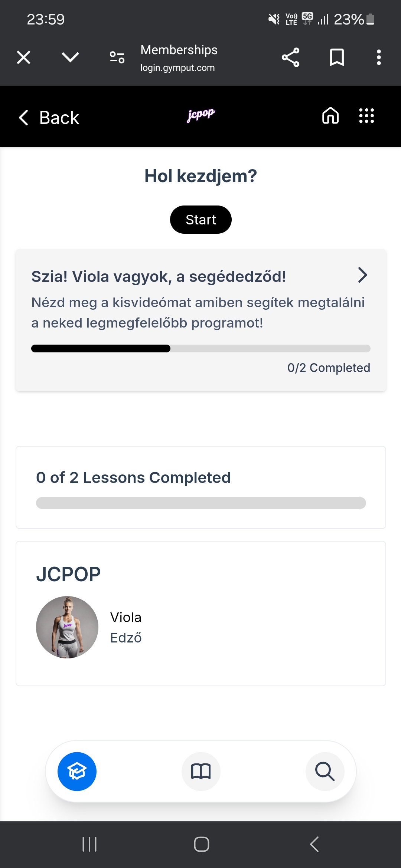Open the Szia! Viola vagyok lesson title

click(159, 277)
